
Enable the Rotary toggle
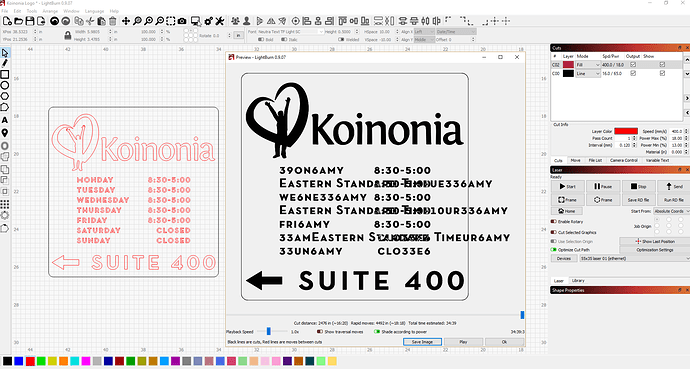[x=554, y=221]
